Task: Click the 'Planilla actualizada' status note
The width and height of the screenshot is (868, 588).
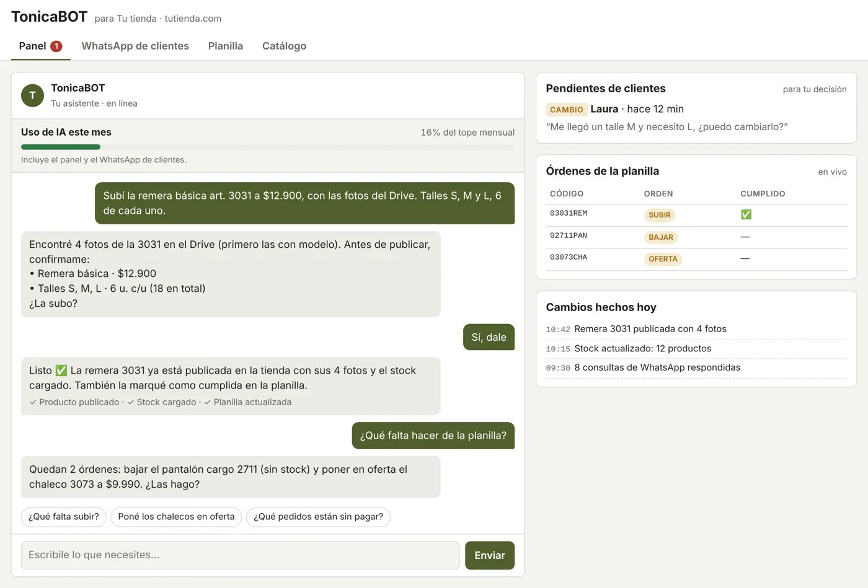Action: [248, 402]
